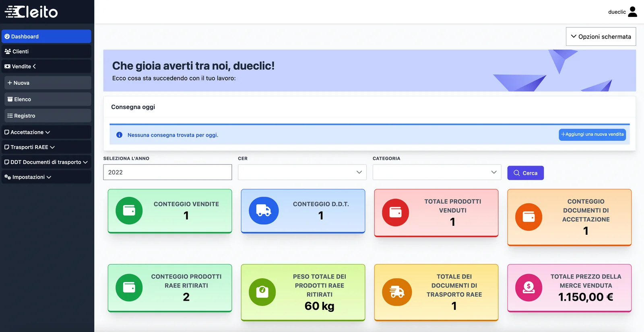Click the blue truck icon for Conteggio D.D.T.
644x332 pixels.
point(264,210)
